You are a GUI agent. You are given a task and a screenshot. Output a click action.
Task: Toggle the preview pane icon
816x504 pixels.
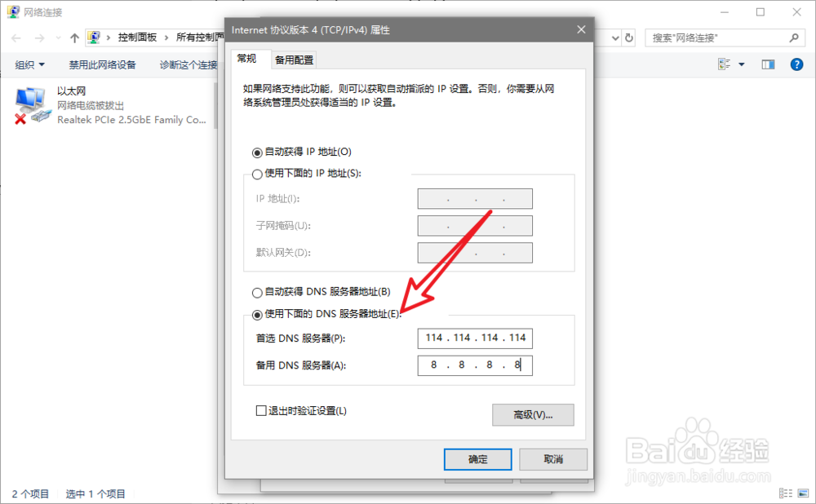coord(768,64)
